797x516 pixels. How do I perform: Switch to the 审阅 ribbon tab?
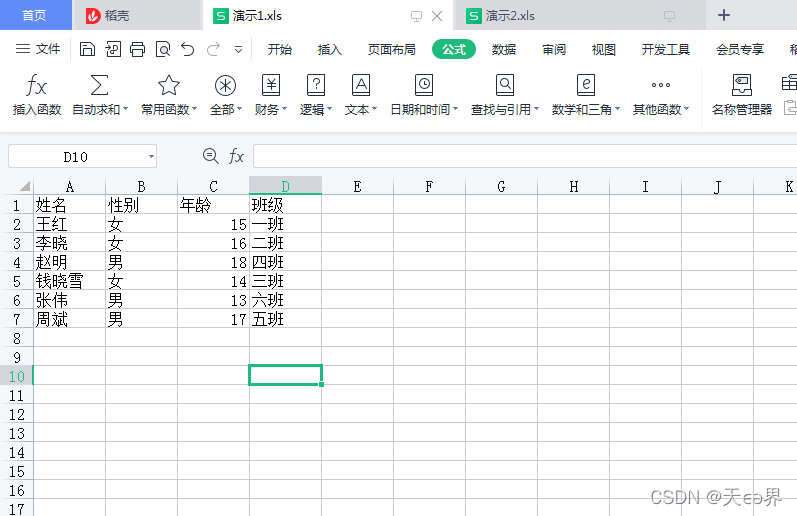coord(554,49)
